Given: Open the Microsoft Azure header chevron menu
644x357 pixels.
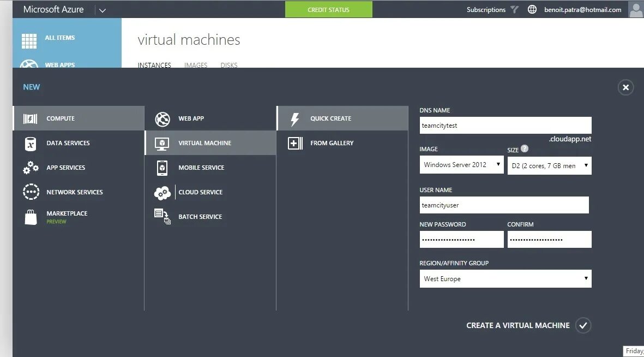Looking at the screenshot, I should [103, 10].
